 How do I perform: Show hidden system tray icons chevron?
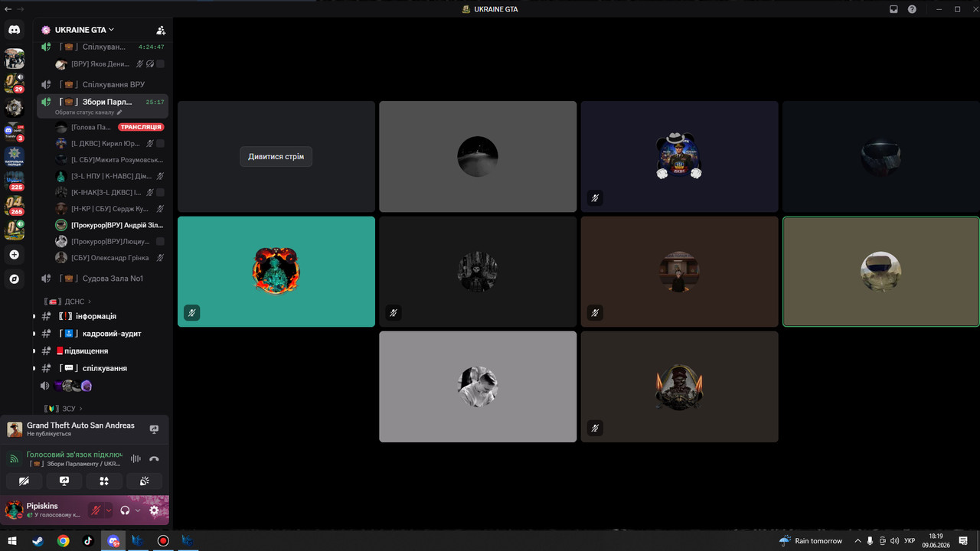857,540
